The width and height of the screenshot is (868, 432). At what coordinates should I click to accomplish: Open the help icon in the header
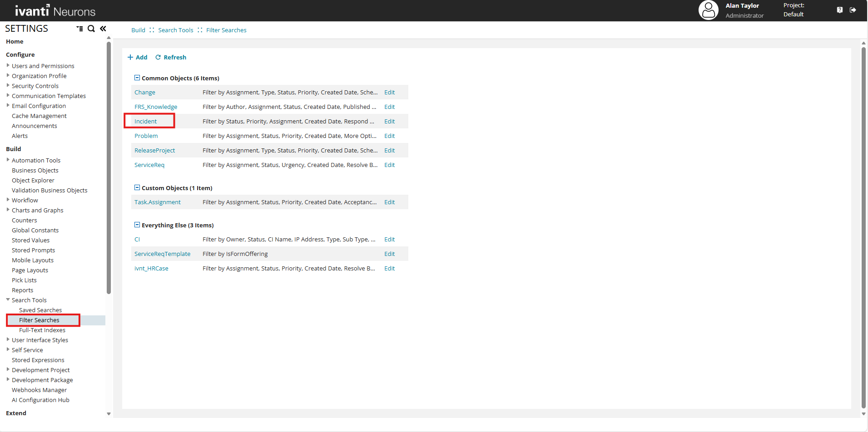click(839, 10)
